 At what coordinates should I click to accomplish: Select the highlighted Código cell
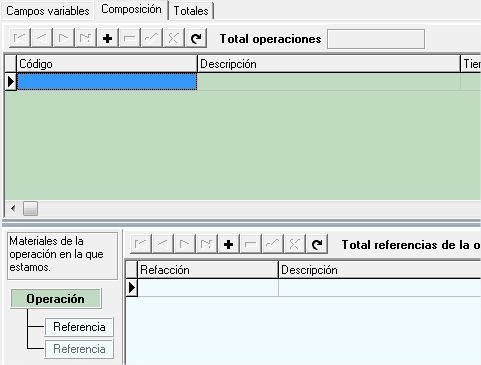107,81
